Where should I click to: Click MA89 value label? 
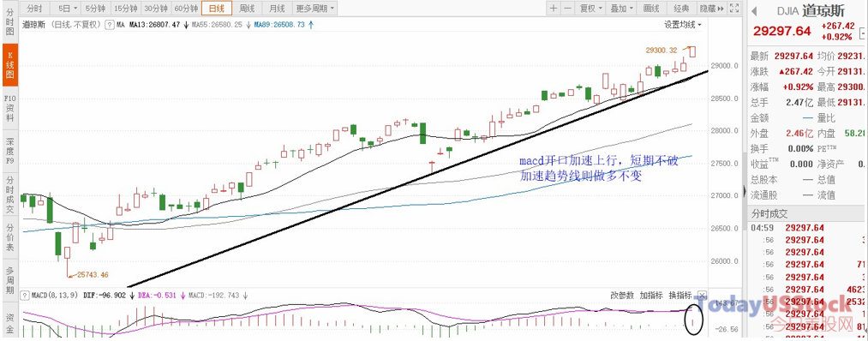(279, 25)
